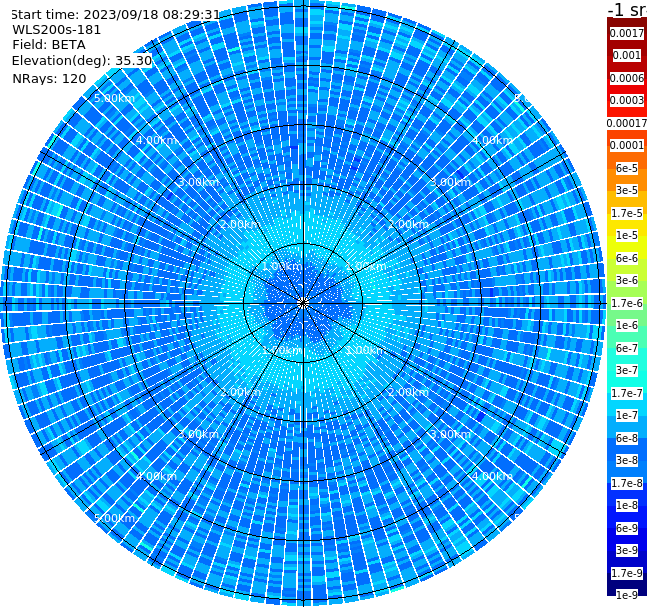The height and width of the screenshot is (607, 647).
Task: Select the WLS200s-181 instrument label
Action: pyautogui.click(x=57, y=30)
